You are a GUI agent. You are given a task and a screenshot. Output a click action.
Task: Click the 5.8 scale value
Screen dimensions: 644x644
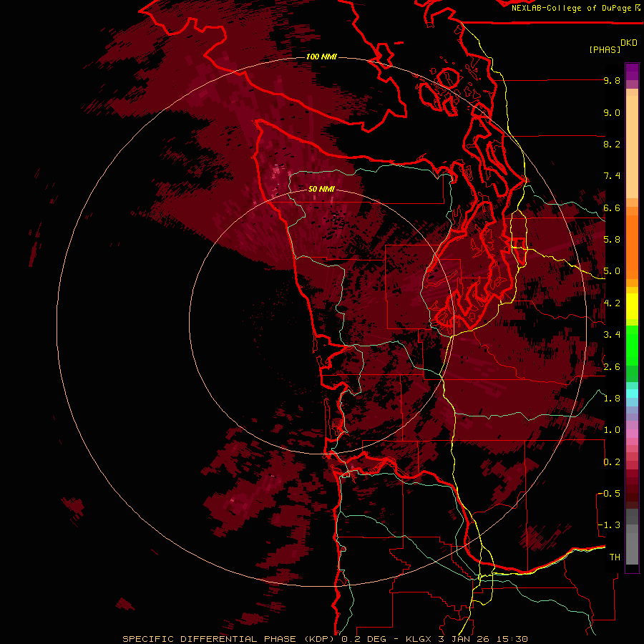coord(612,240)
